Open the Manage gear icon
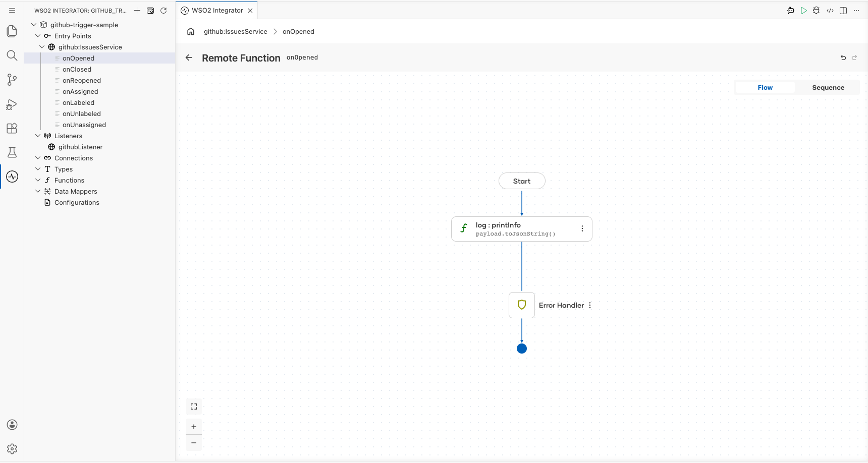Viewport: 868px width, 463px height. click(12, 449)
